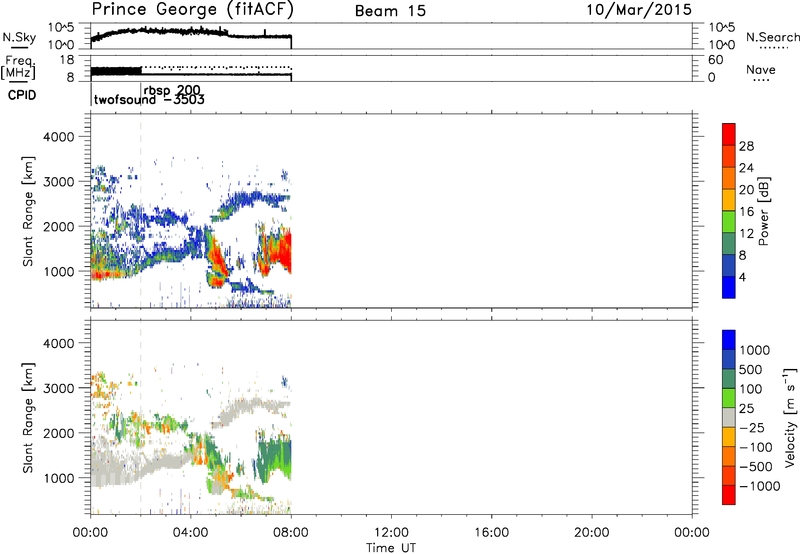Click the '1000' positive velocity scale value
The width and height of the screenshot is (800, 554).
point(755,350)
